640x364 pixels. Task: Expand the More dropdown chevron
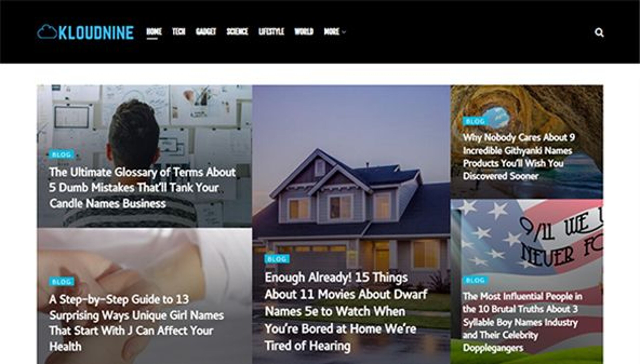pos(344,32)
